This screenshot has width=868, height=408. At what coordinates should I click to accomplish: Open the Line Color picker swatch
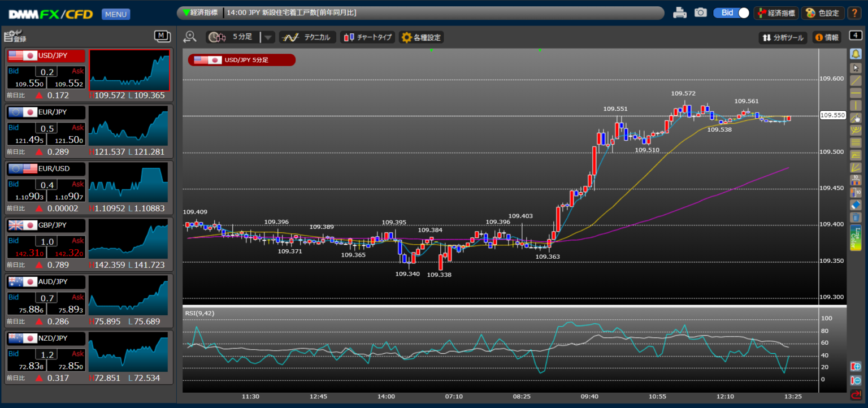856,238
